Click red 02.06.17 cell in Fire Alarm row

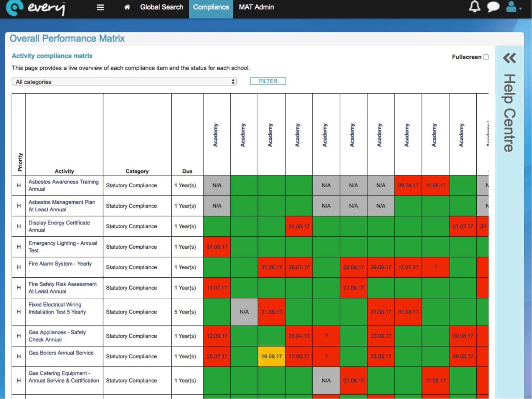click(x=354, y=267)
